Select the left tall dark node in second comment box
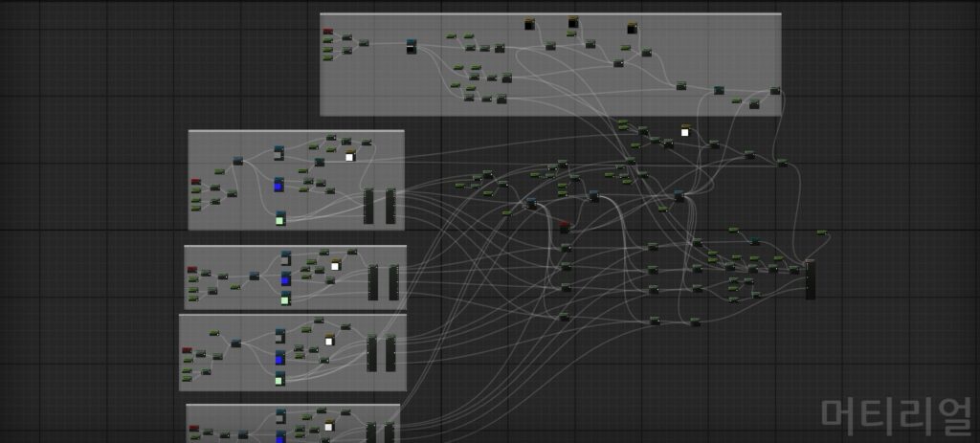980x443 pixels. point(368,207)
